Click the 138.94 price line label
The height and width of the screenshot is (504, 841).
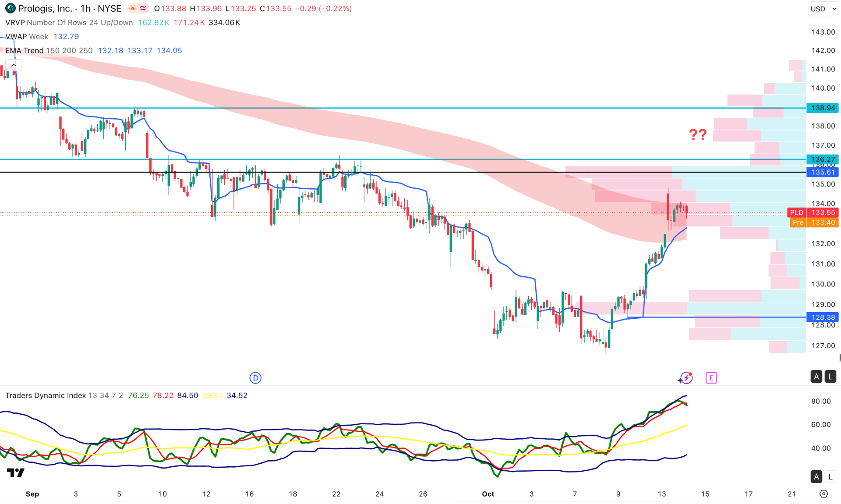point(823,108)
